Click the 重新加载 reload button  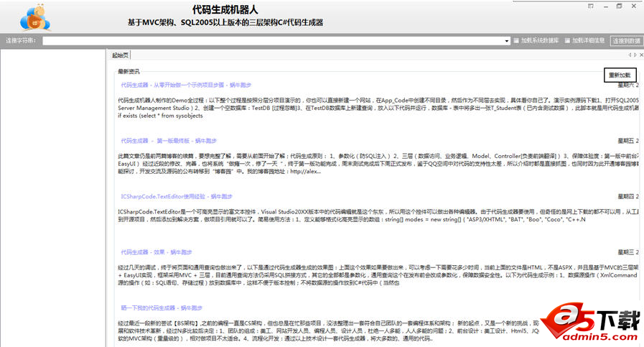pyautogui.click(x=620, y=74)
